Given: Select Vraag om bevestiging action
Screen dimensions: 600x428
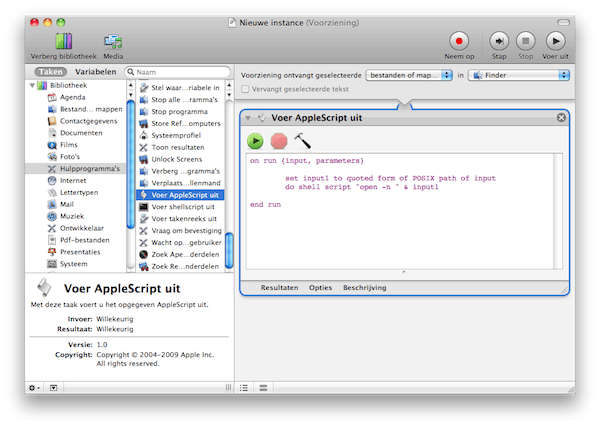Looking at the screenshot, I should point(180,230).
